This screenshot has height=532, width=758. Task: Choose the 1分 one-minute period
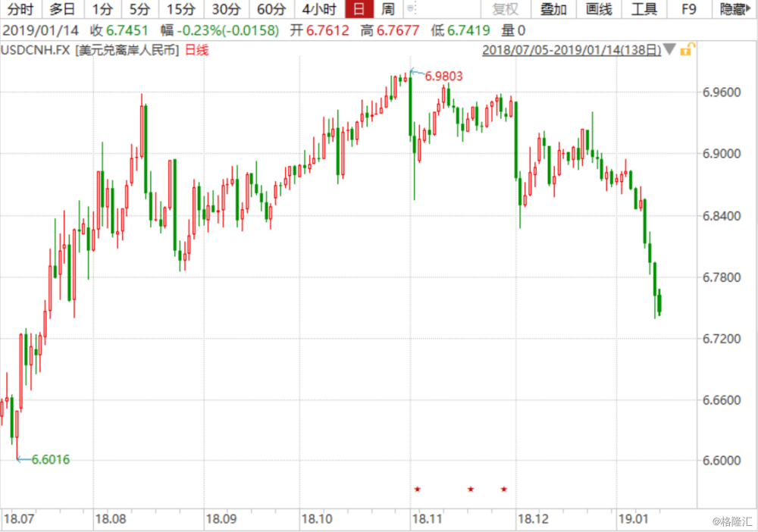tap(102, 10)
